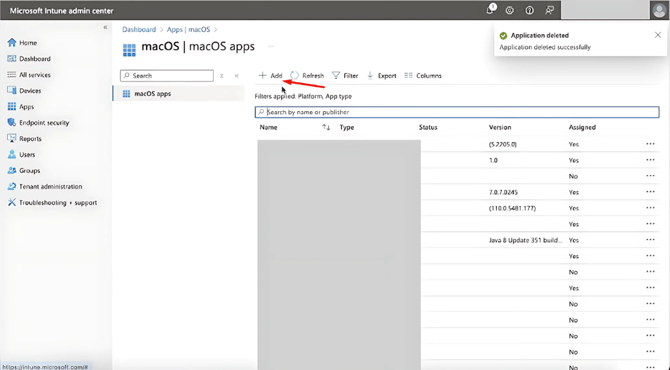Open the Columns chooser

(x=423, y=76)
